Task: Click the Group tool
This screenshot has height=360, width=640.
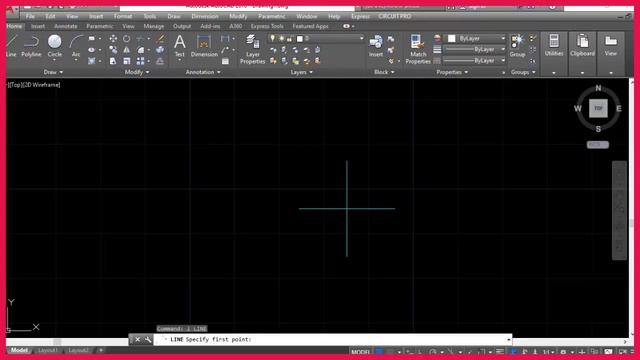Action: 517,46
